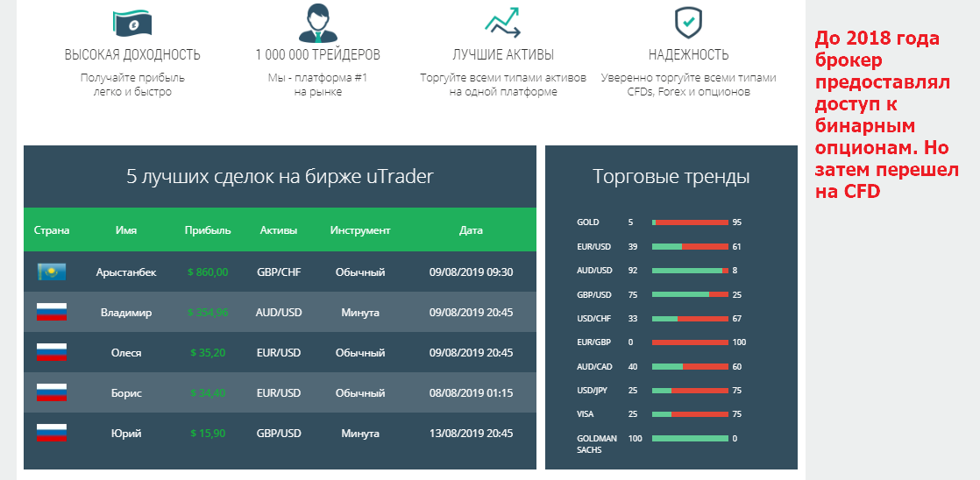Click the Russian flag in Владимир row
The width and height of the screenshot is (980, 480).
[x=51, y=312]
